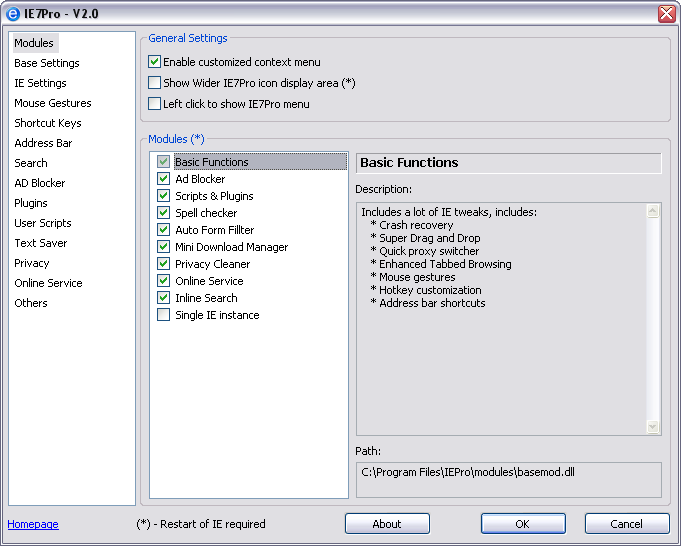This screenshot has height=546, width=681.
Task: Select the Privacy Cleaner module label
Action: [x=212, y=264]
